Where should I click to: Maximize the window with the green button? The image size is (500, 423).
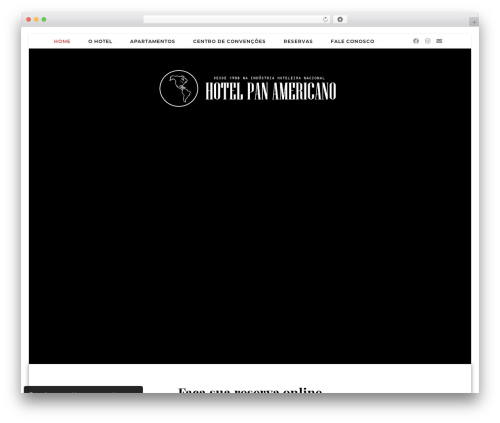[x=44, y=19]
